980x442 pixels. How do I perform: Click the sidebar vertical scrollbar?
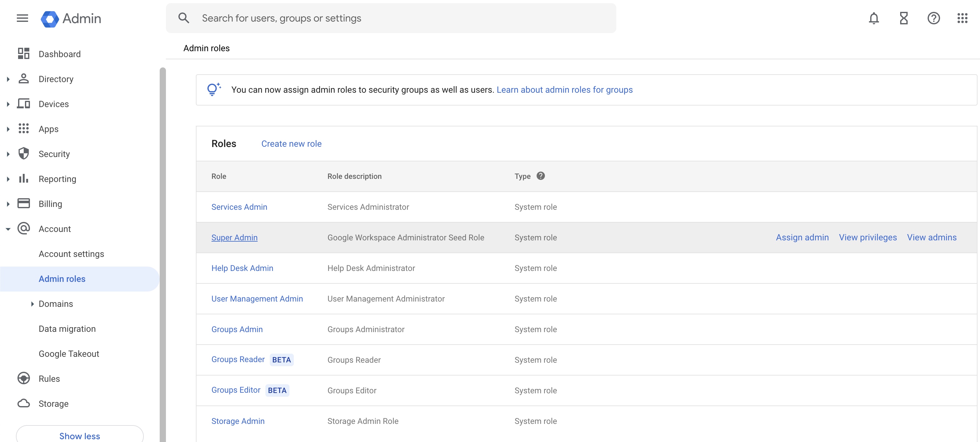coord(163,254)
